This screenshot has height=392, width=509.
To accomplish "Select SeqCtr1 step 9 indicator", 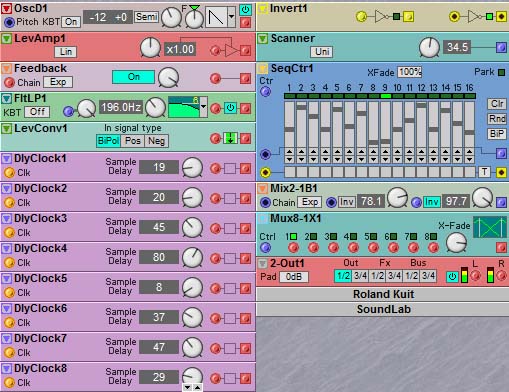I will (385, 96).
